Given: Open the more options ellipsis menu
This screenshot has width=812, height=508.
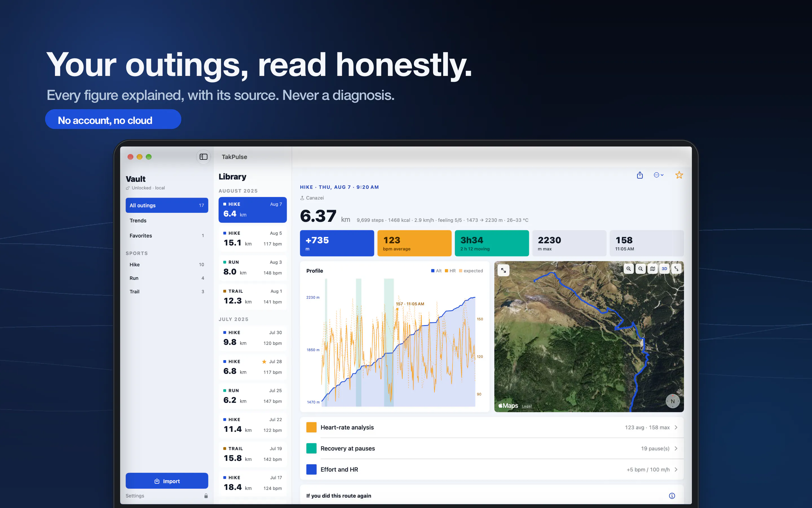Looking at the screenshot, I should pyautogui.click(x=659, y=175).
